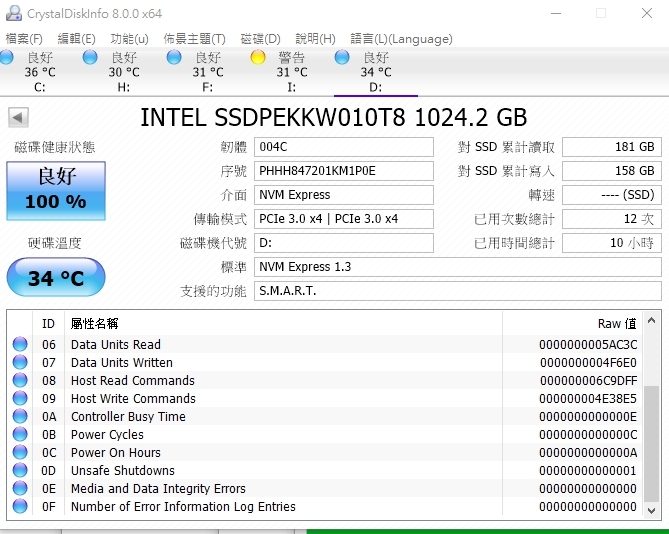The width and height of the screenshot is (669, 534).
Task: Click the drive letter field D:
Action: pyautogui.click(x=344, y=243)
